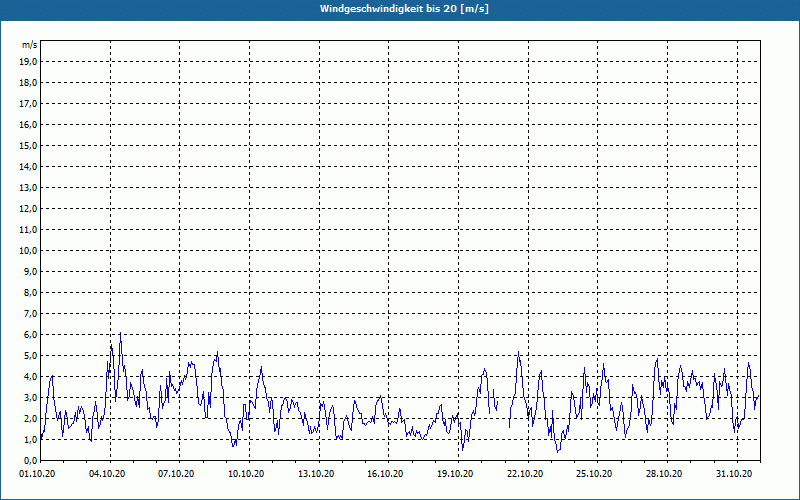The width and height of the screenshot is (800, 500).
Task: Click the 7,0 y-axis label
Action: point(30,313)
